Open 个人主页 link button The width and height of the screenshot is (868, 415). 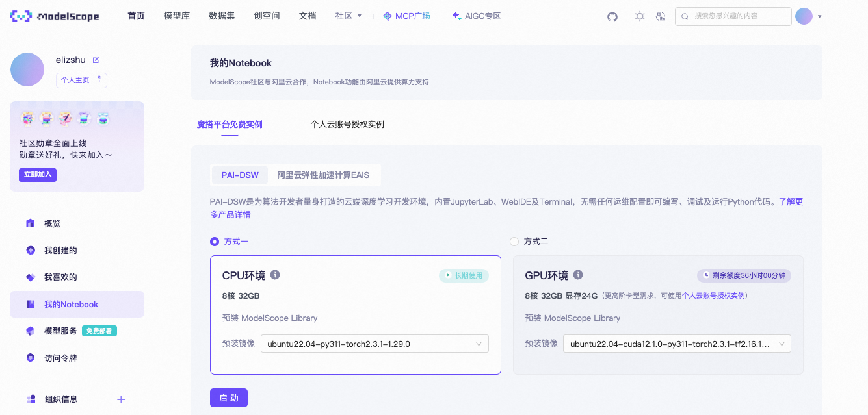(x=81, y=81)
